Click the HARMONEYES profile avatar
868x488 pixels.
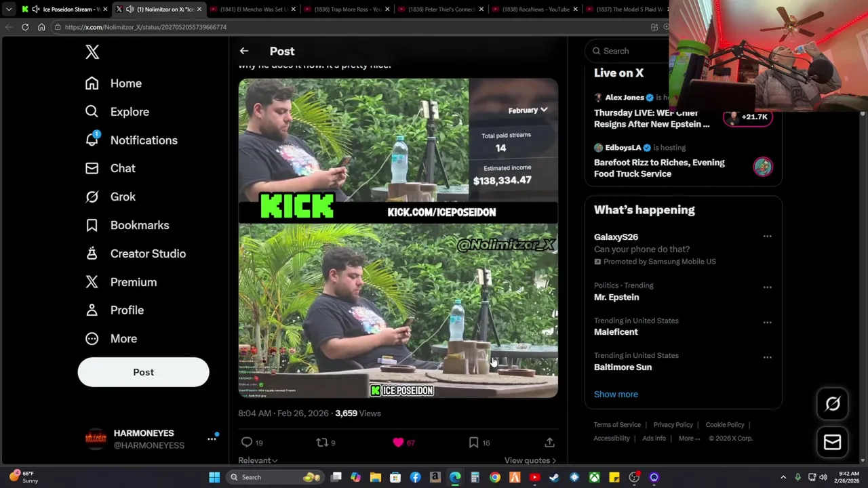pyautogui.click(x=96, y=439)
